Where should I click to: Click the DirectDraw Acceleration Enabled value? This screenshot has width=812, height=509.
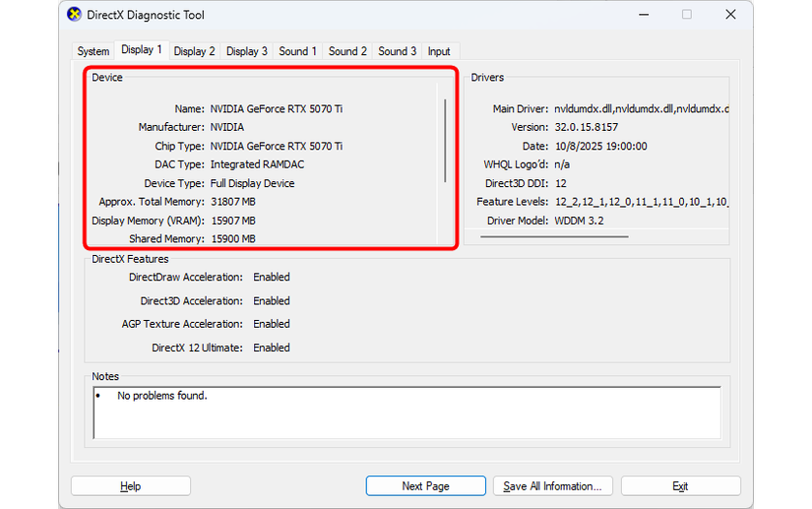tap(272, 277)
